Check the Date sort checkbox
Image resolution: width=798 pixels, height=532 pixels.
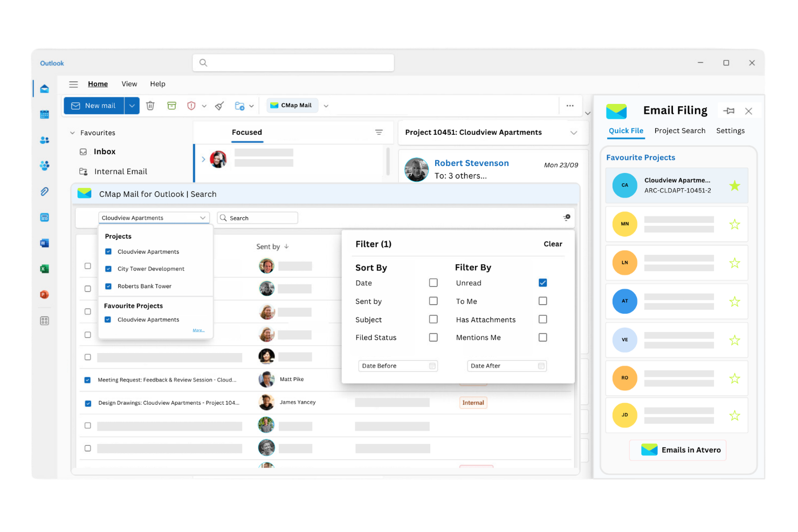tap(434, 283)
